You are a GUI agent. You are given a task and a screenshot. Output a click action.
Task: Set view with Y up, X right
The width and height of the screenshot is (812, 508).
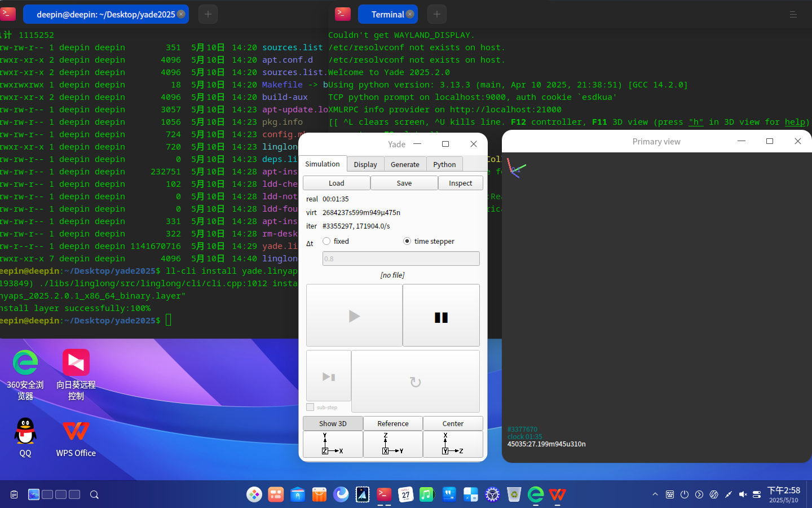(x=333, y=444)
